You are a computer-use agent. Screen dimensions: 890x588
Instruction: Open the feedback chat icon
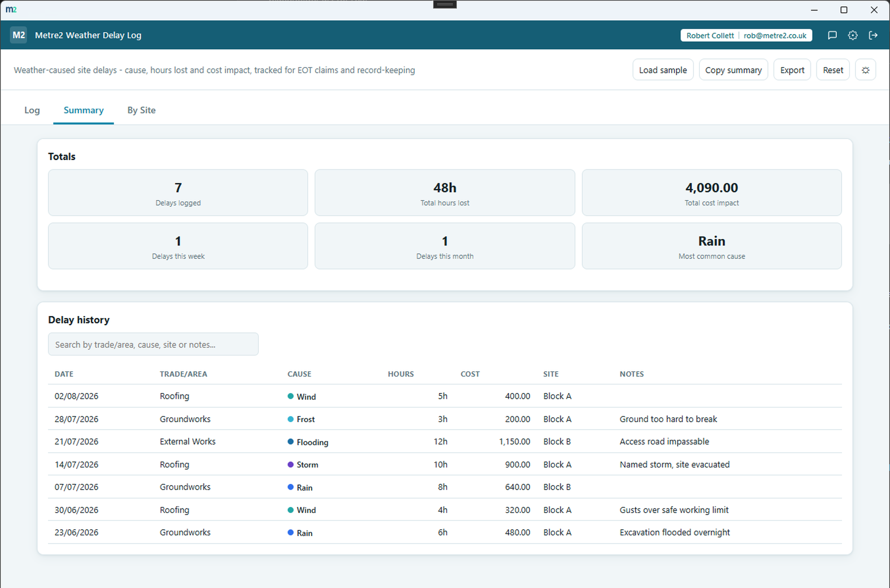(832, 35)
